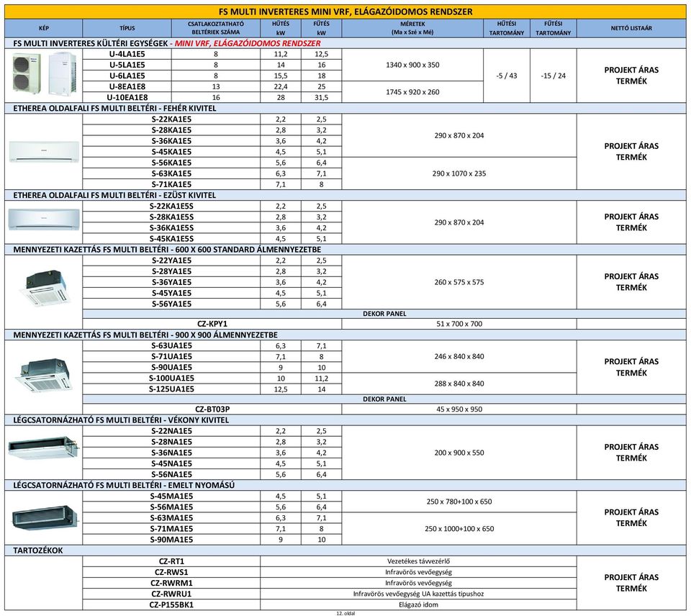This screenshot has width=691, height=616.
Task: Click the 'KÉP' column header
Action: coord(44,28)
